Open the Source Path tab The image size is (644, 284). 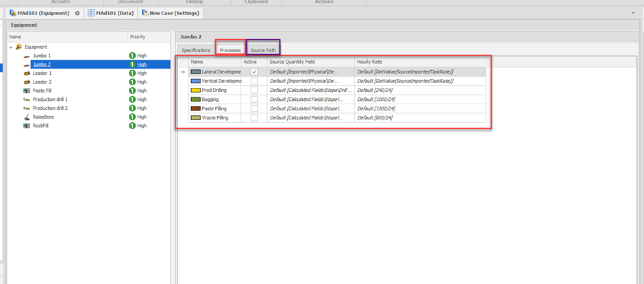[263, 50]
